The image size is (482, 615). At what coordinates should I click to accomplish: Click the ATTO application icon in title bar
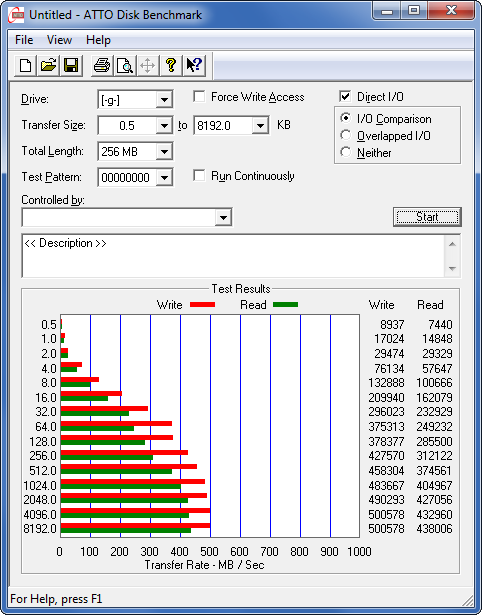coord(16,15)
